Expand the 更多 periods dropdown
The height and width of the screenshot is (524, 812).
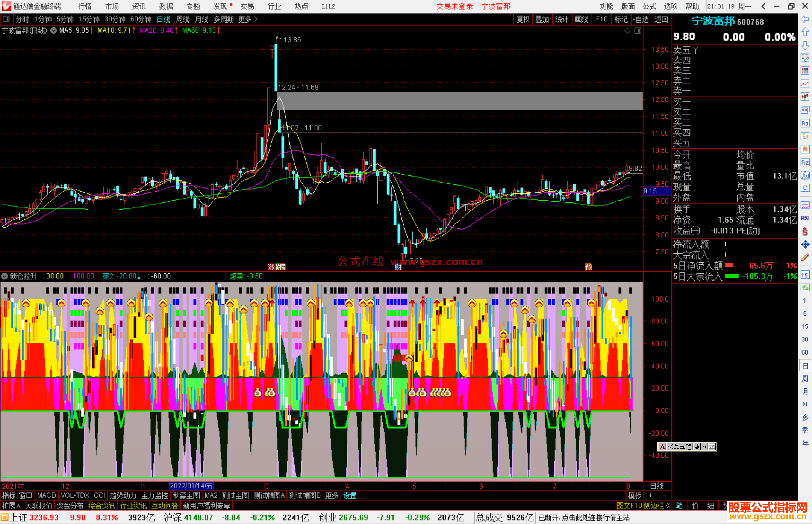pos(248,19)
